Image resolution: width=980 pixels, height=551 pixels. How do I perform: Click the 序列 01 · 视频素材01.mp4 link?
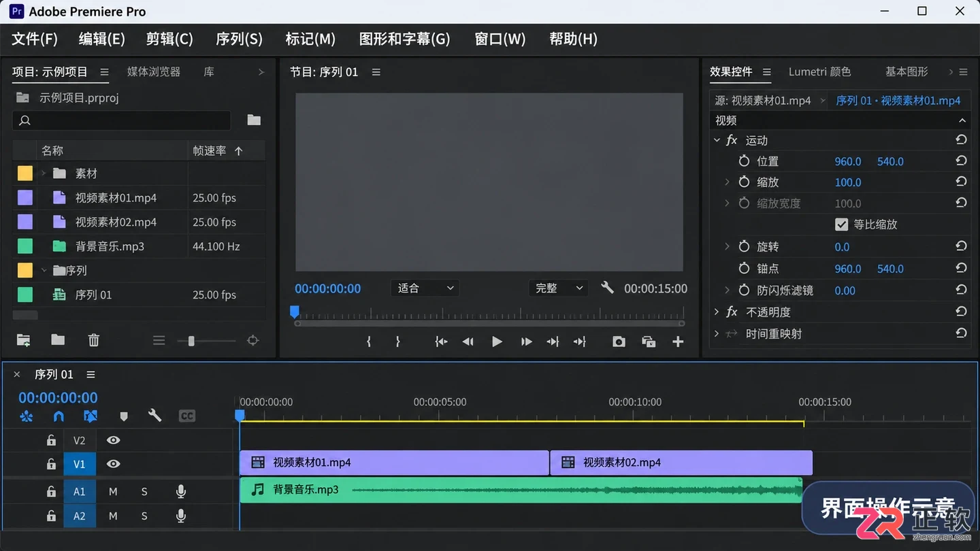(898, 100)
